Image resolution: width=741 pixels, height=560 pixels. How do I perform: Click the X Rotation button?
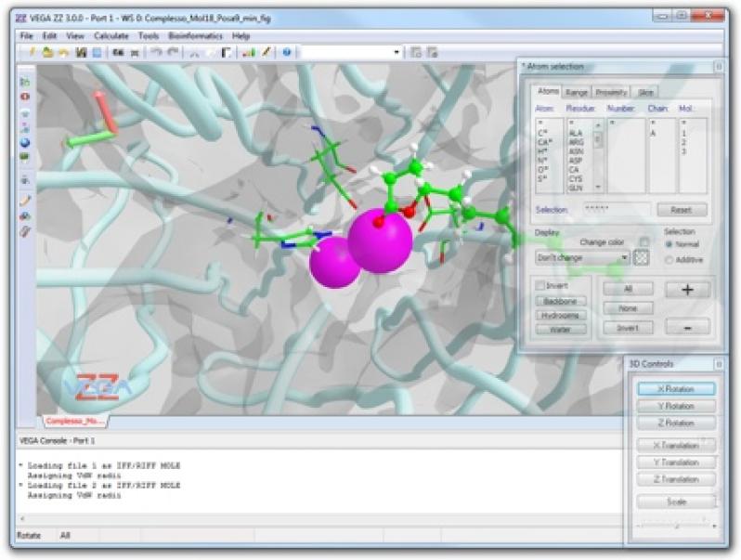676,389
